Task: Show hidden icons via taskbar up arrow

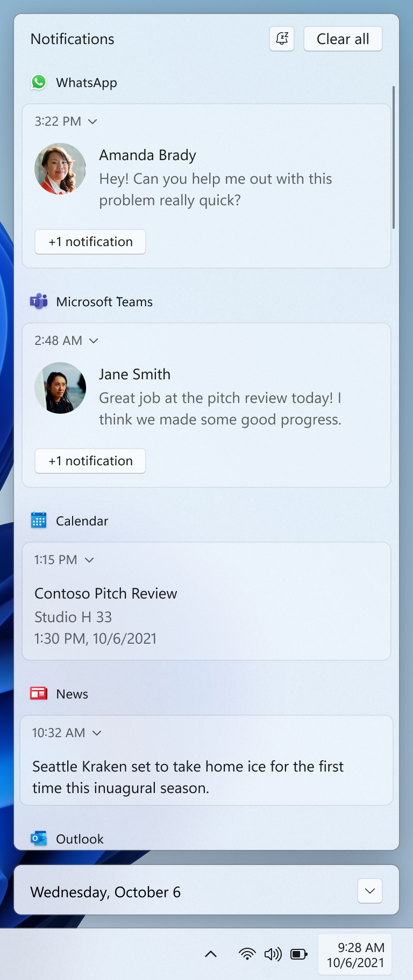Action: click(x=211, y=954)
